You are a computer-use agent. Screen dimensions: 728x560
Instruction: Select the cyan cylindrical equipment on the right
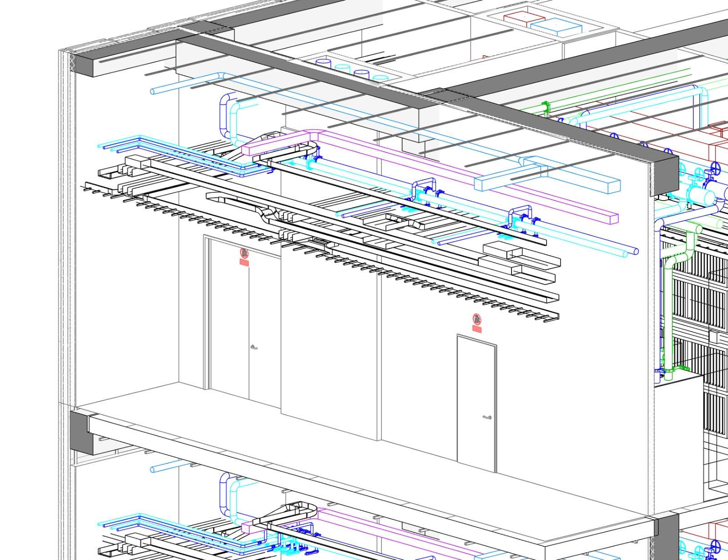coord(701,197)
